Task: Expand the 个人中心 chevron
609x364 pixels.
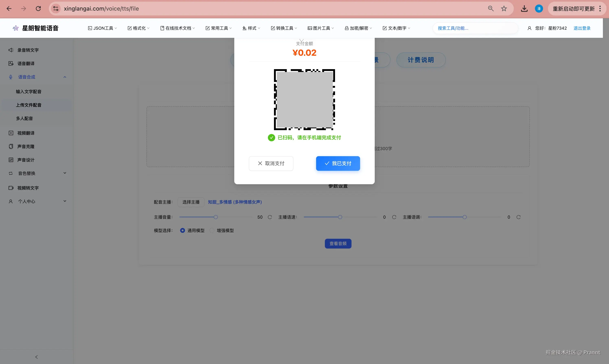Action: click(x=65, y=201)
